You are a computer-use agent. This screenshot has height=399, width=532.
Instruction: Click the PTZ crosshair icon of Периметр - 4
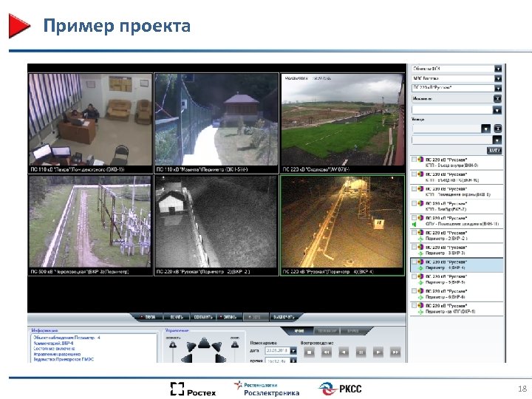pyautogui.click(x=420, y=268)
